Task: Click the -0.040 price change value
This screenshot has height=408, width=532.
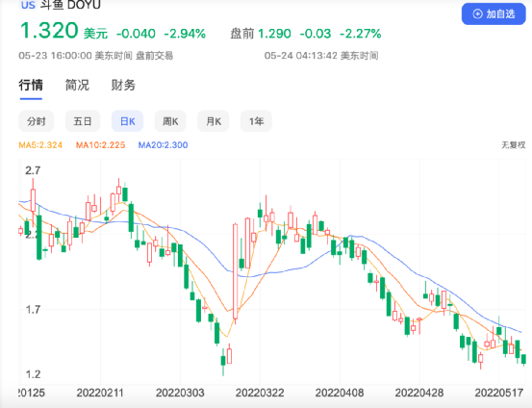Action: click(x=136, y=34)
